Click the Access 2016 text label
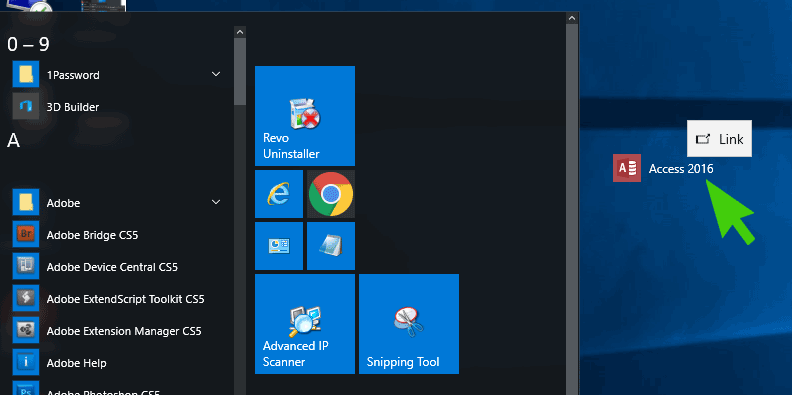 681,169
